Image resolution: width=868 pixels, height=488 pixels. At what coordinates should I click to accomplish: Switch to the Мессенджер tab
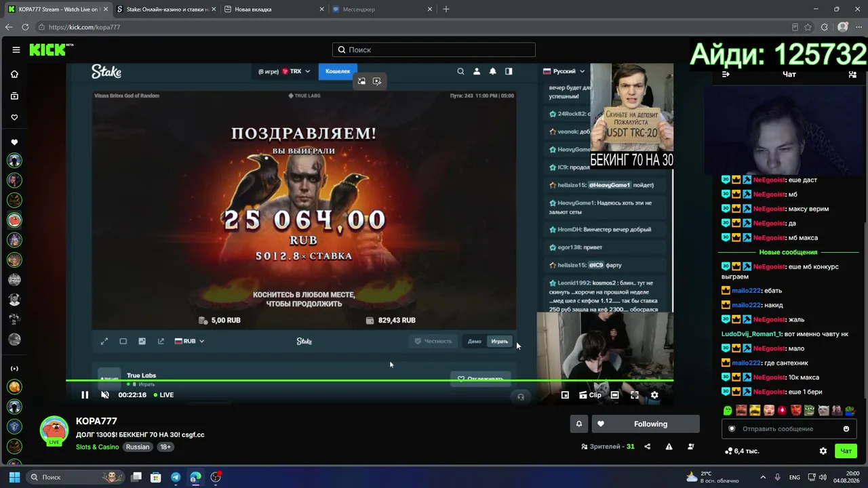[382, 9]
